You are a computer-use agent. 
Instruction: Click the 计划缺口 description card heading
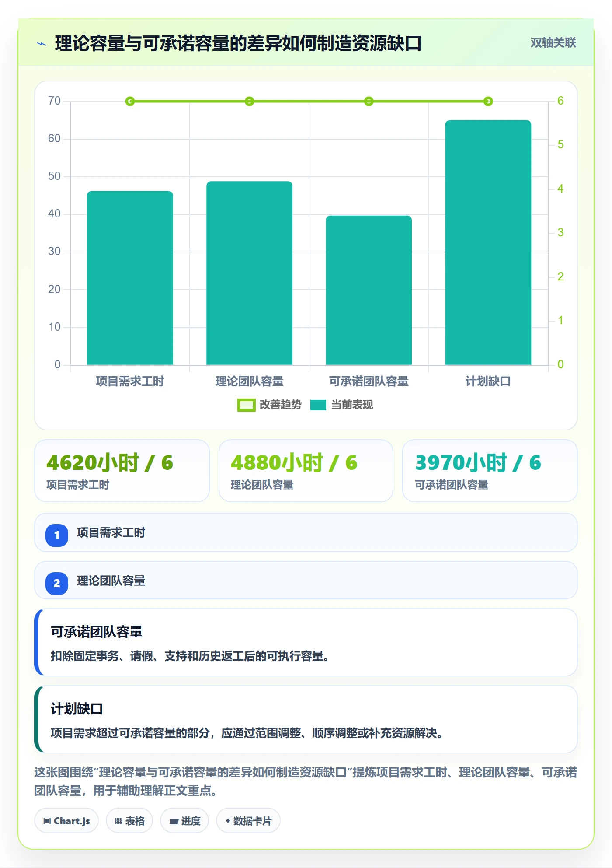click(77, 709)
